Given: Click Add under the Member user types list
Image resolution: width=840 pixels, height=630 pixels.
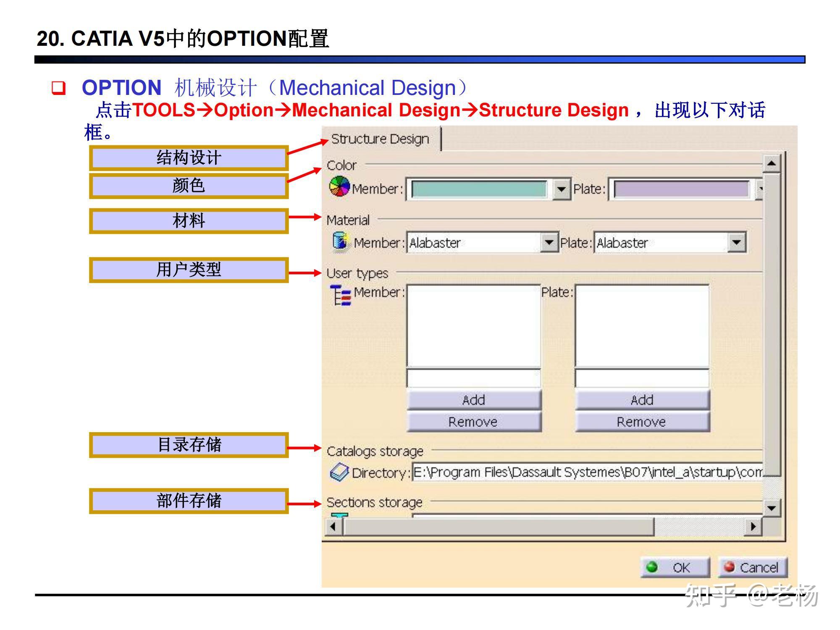Looking at the screenshot, I should coord(474,400).
